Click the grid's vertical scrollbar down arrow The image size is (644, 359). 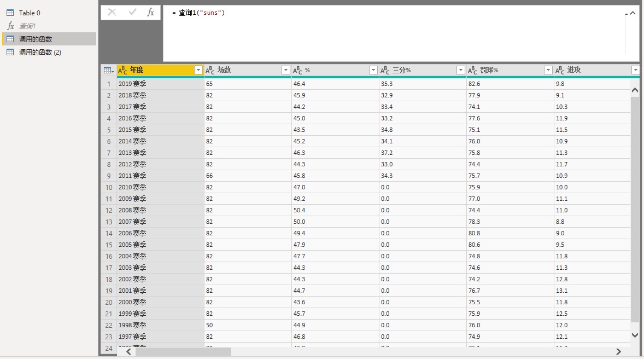pyautogui.click(x=635, y=335)
